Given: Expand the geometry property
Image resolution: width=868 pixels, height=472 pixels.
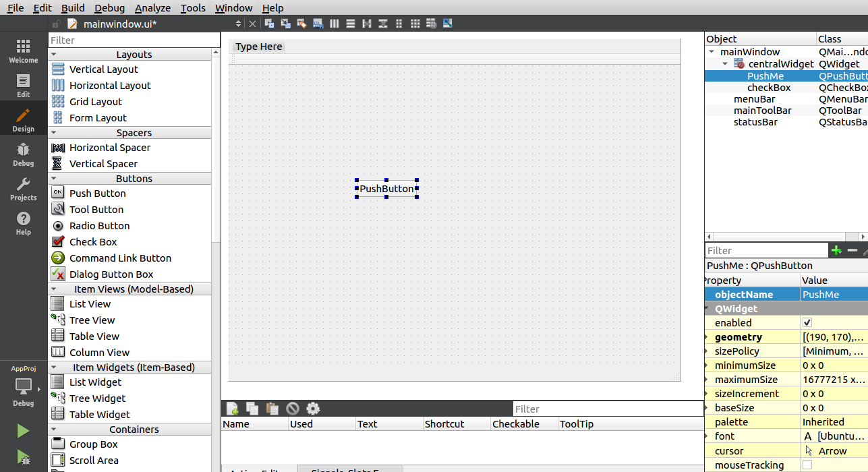Looking at the screenshot, I should (x=707, y=337).
